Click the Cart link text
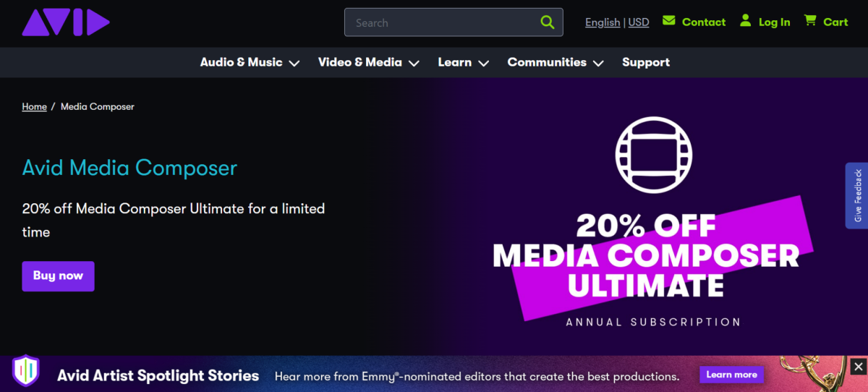Image resolution: width=868 pixels, height=392 pixels. [x=835, y=22]
